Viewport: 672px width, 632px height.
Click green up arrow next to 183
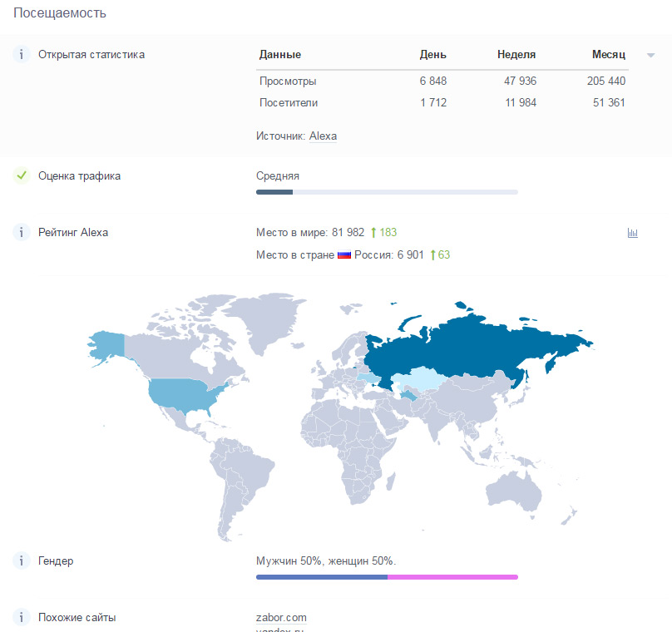[x=373, y=233]
